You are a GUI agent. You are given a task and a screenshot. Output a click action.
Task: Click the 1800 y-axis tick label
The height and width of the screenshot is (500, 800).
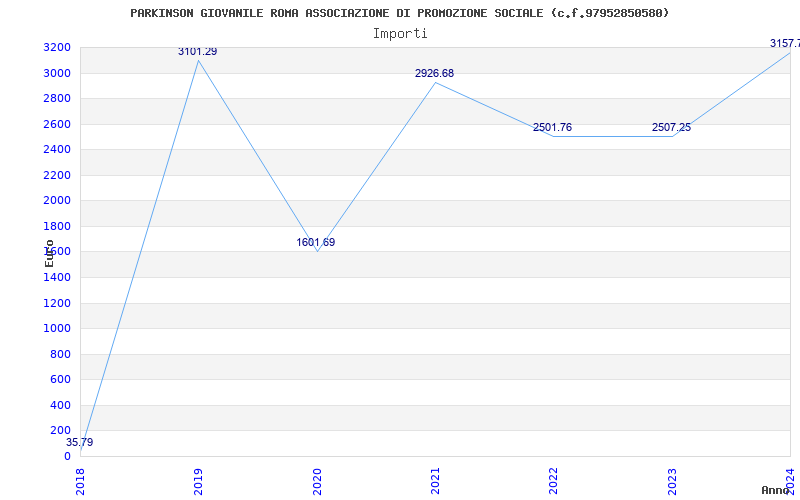click(57, 226)
